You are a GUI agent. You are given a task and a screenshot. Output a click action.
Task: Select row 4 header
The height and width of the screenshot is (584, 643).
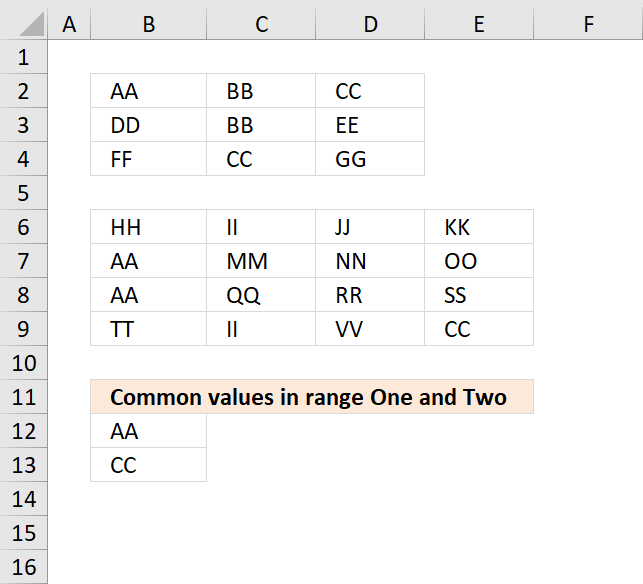pyautogui.click(x=23, y=159)
